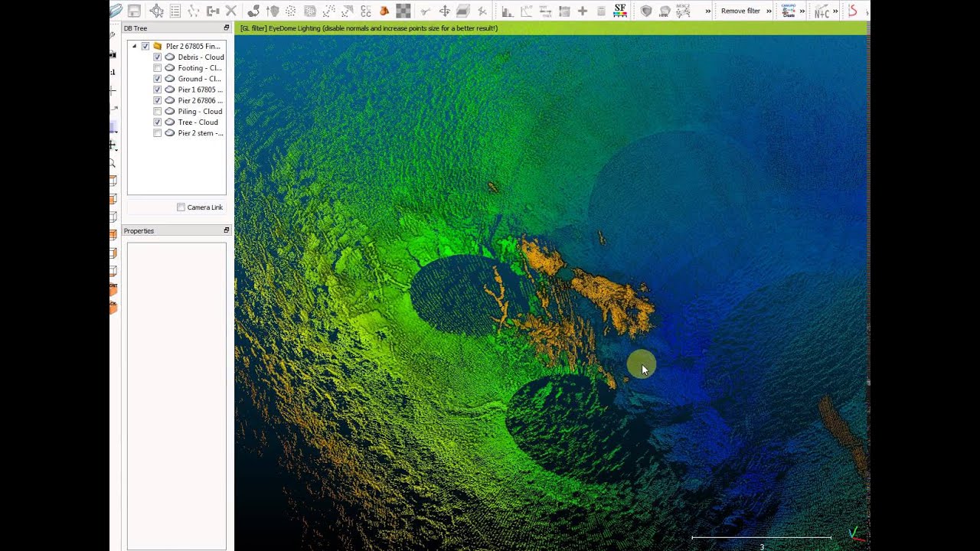Click the plus add scalar field icon
The width and height of the screenshot is (980, 551).
click(x=583, y=11)
